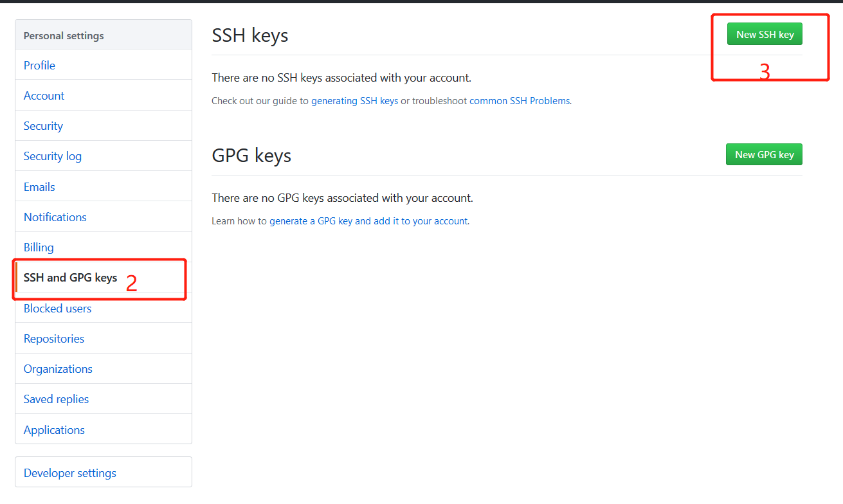Open Organizations settings
This screenshot has height=504, width=843.
tap(58, 368)
